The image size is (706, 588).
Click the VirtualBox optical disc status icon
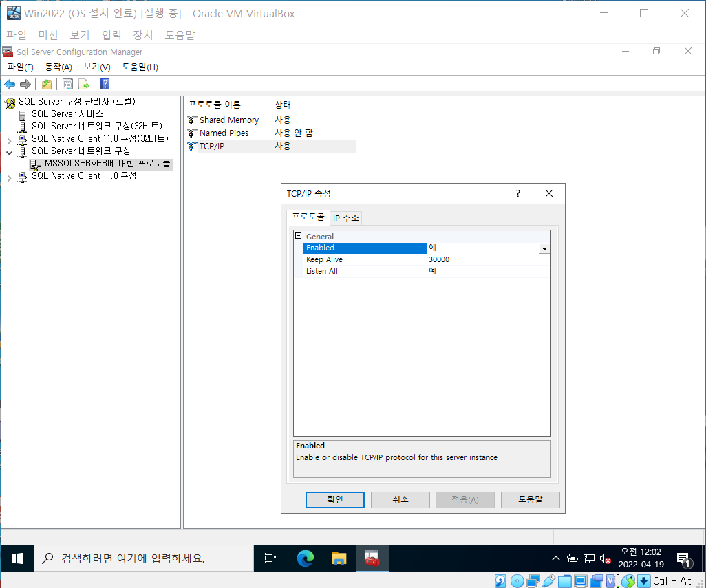(x=517, y=581)
